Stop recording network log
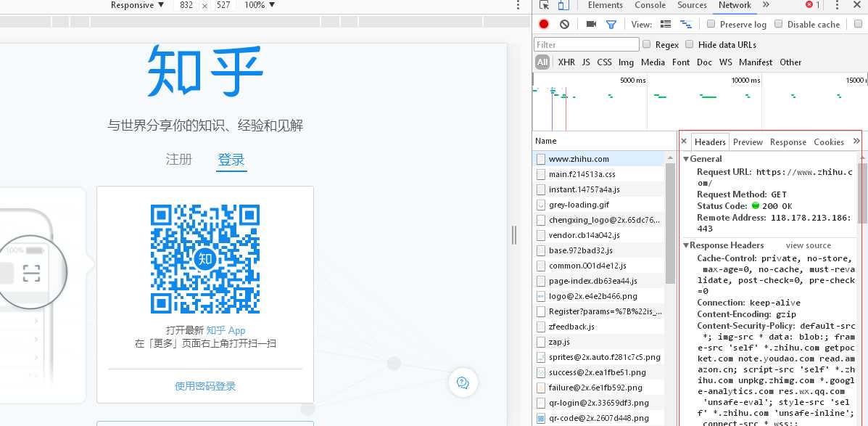Screen dimensions: 868x426 tap(544, 24)
